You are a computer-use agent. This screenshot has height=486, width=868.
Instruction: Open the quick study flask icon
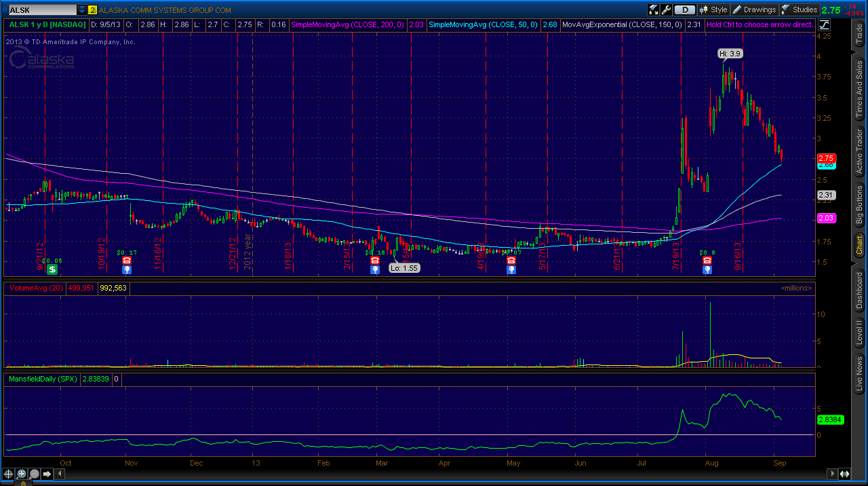pos(654,10)
